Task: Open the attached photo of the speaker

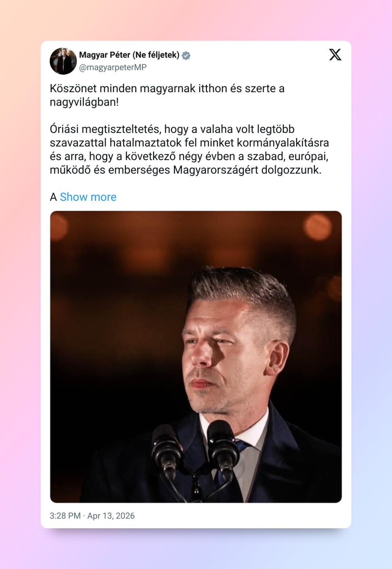Action: pos(196,357)
